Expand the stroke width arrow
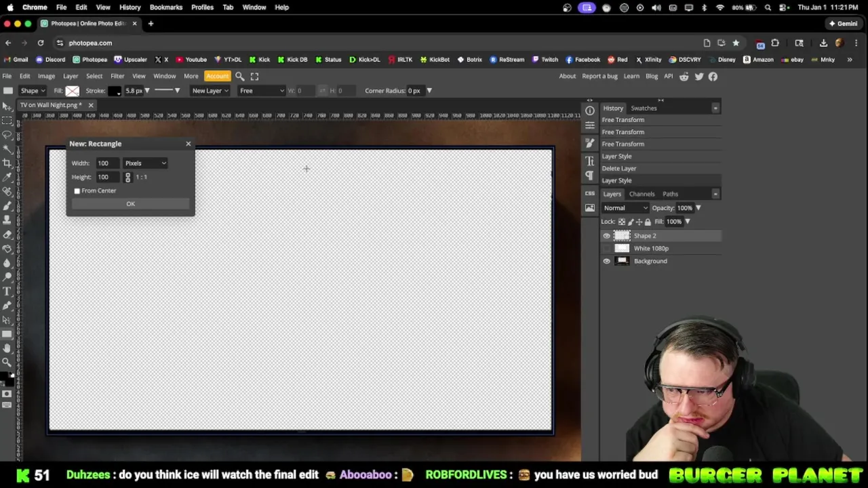Screen dimensions: 868x488 click(146, 91)
